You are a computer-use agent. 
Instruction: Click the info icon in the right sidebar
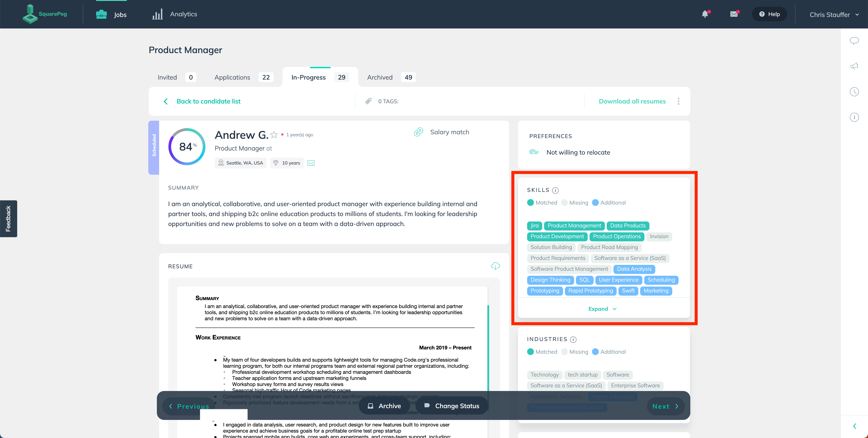tap(854, 117)
